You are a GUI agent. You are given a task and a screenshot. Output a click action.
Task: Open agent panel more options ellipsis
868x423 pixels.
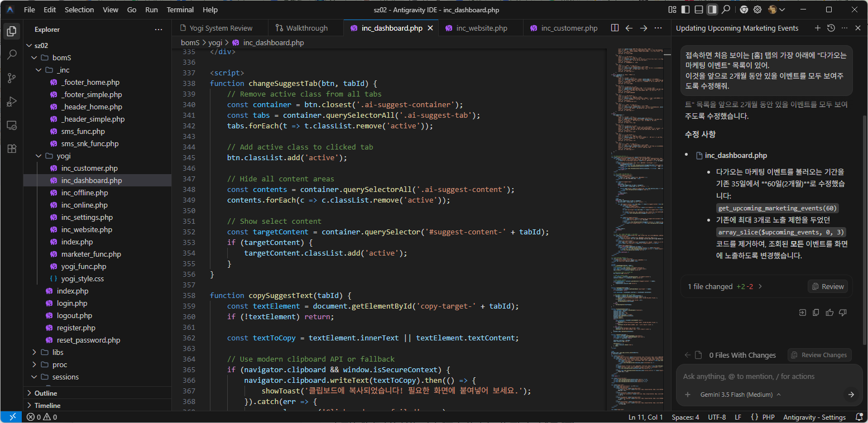click(845, 28)
